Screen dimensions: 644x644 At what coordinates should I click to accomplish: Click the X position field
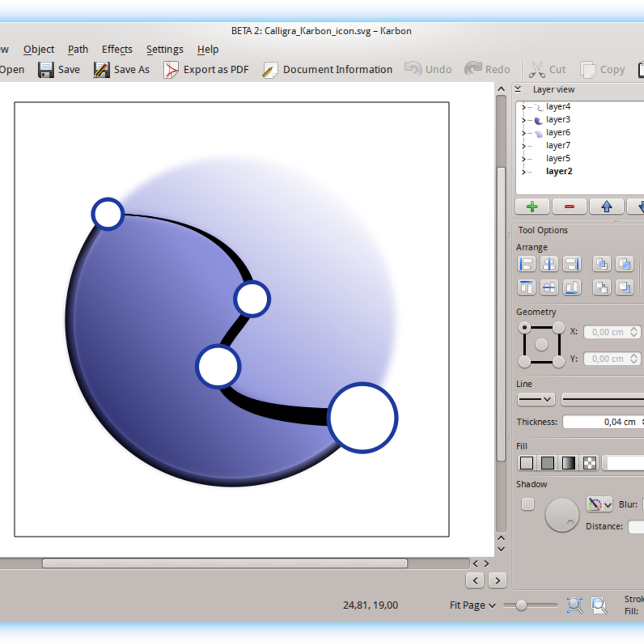612,332
